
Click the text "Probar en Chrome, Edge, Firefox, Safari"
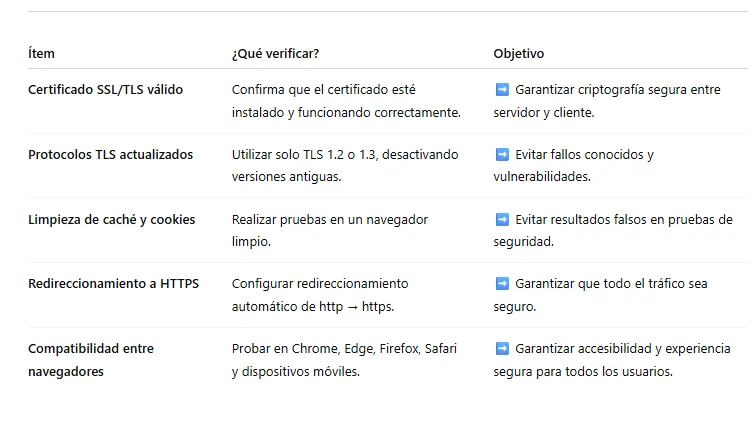coord(344,349)
